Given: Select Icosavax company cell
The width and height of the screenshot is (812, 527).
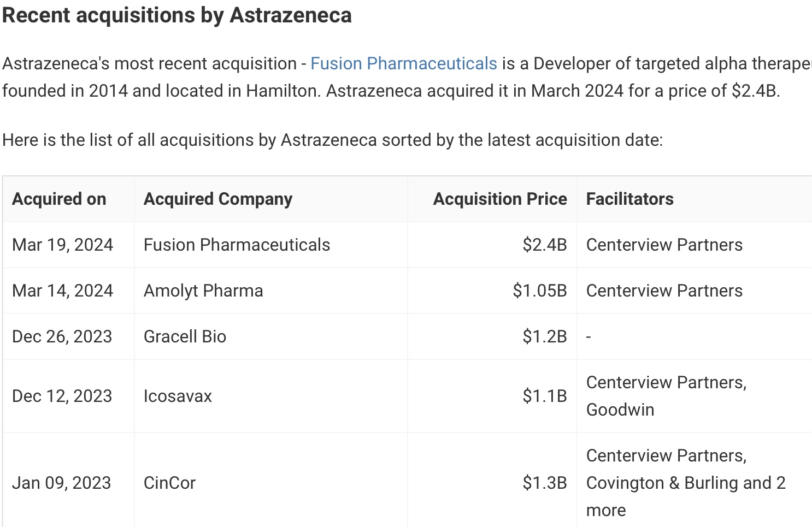Looking at the screenshot, I should (178, 396).
